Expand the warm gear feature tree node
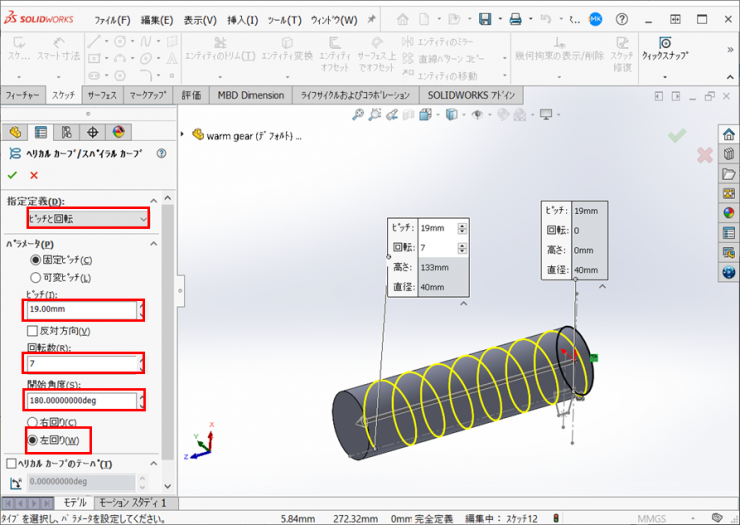The width and height of the screenshot is (740, 525). coord(182,134)
